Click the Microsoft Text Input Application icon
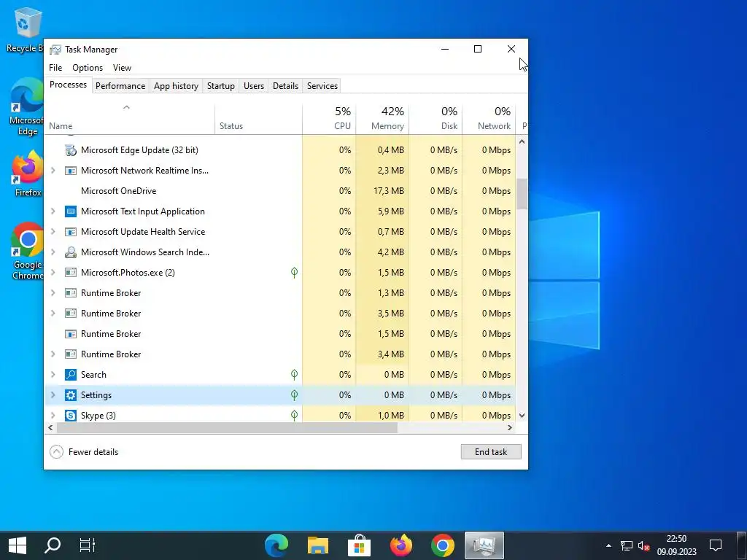747x560 pixels. (71, 211)
